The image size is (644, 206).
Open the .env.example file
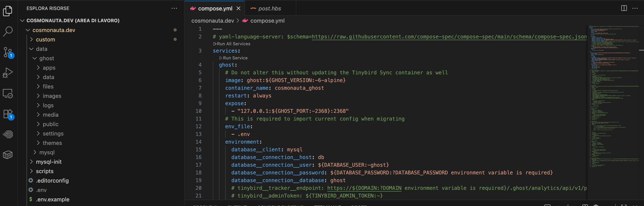pos(53,199)
